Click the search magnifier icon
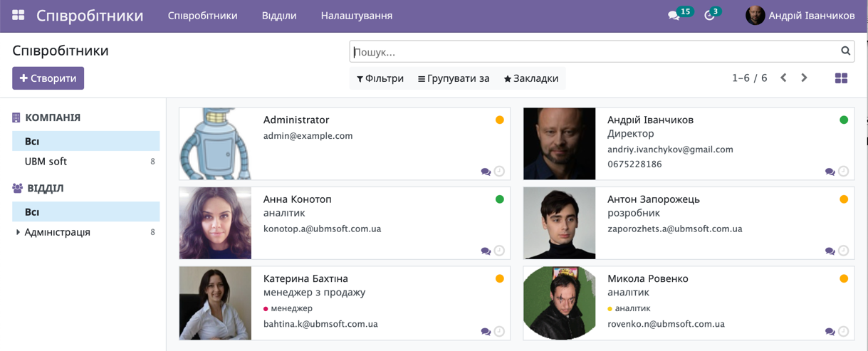The height and width of the screenshot is (351, 868). [845, 51]
